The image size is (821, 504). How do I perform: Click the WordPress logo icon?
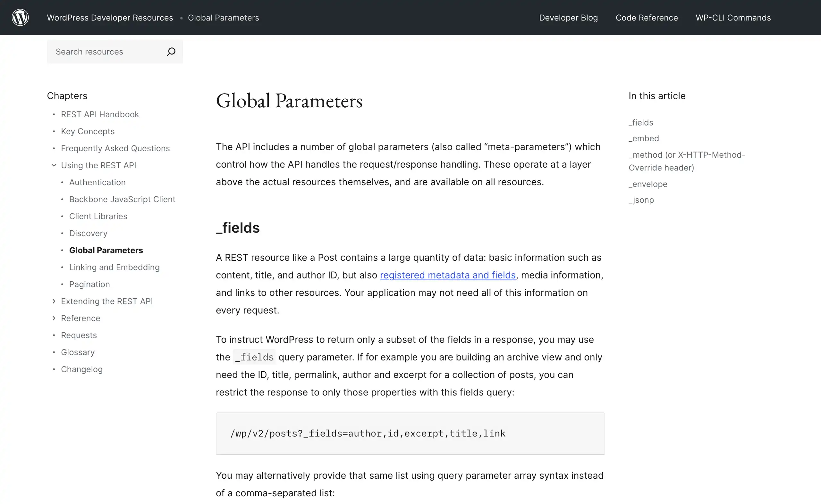[20, 17]
